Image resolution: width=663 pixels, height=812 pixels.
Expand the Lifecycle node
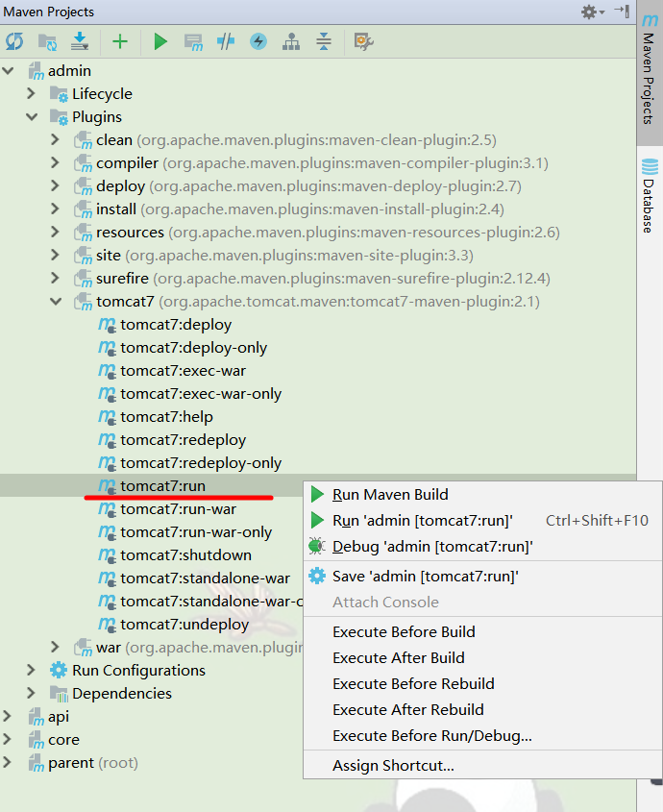pos(31,94)
